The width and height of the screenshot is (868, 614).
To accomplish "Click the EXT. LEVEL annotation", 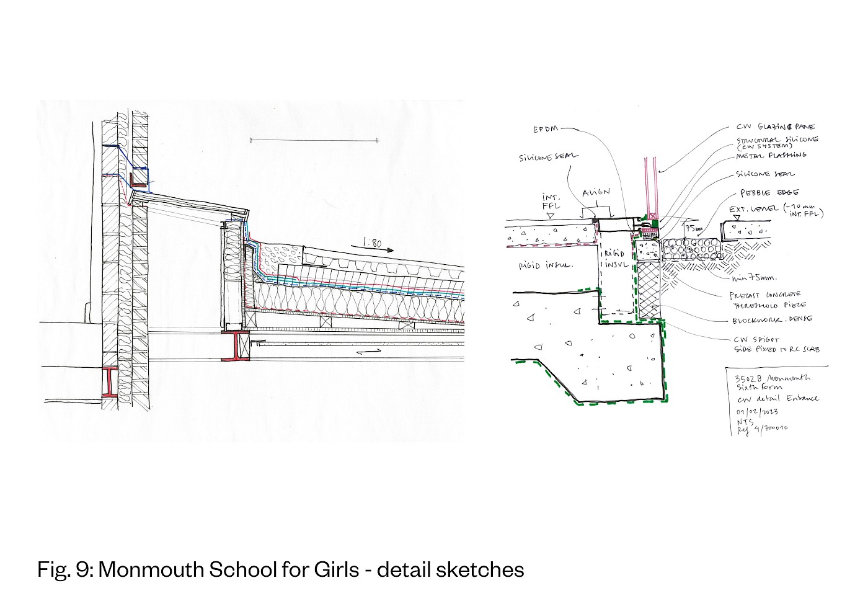I will 755,209.
